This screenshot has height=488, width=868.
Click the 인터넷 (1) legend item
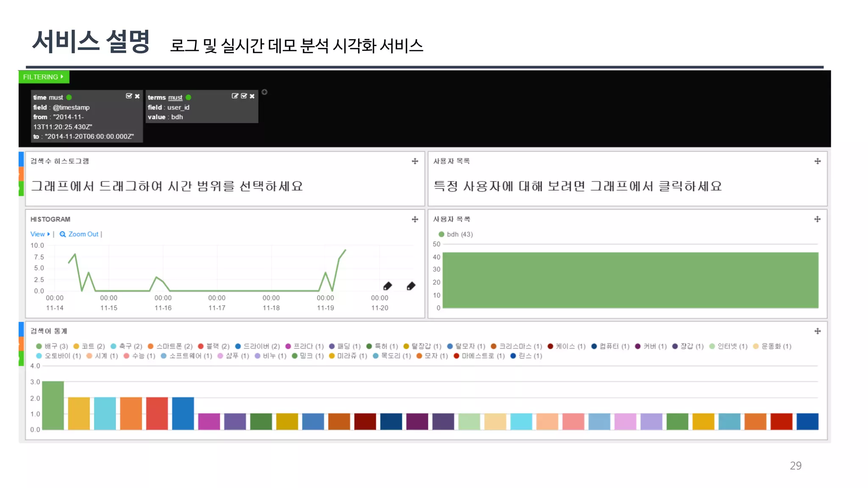pos(728,346)
